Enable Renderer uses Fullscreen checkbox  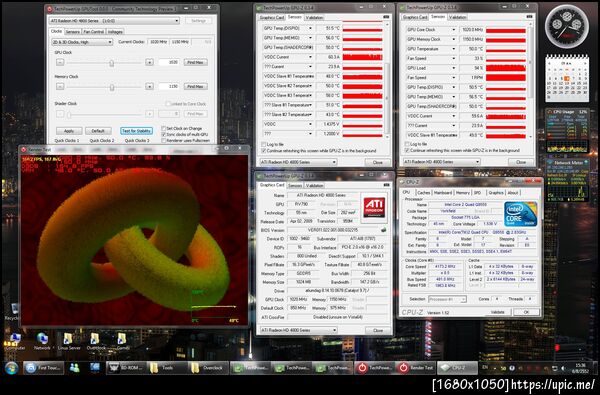tap(164, 140)
